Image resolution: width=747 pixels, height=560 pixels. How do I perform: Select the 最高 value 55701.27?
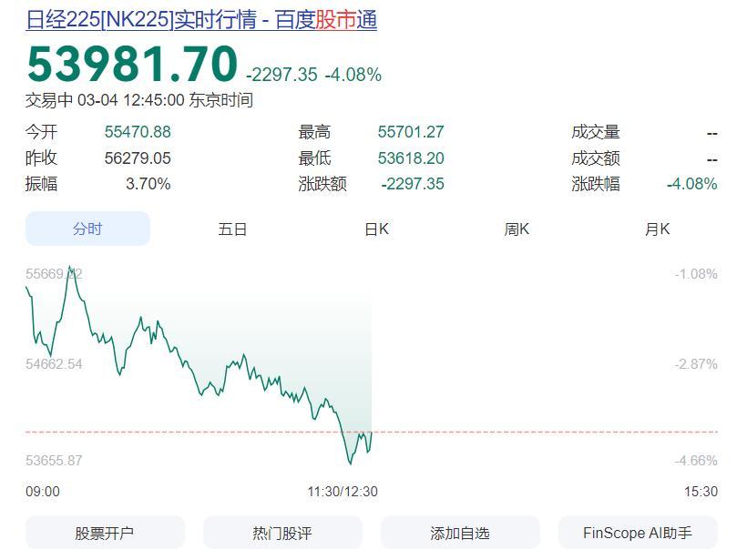click(x=411, y=132)
